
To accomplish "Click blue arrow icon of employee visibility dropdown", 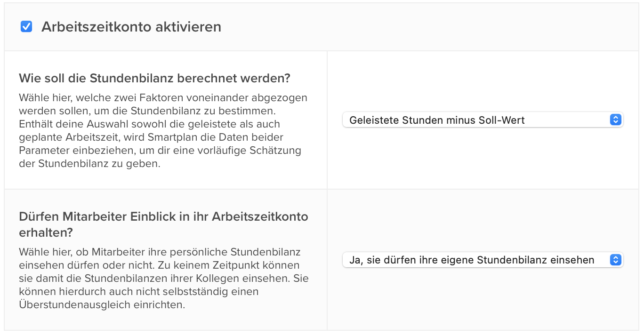I will [x=615, y=260].
